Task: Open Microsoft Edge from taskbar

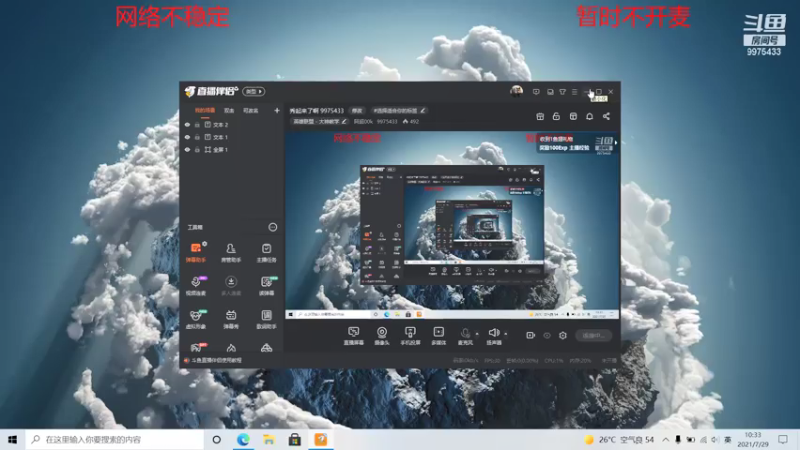Action: tap(243, 439)
